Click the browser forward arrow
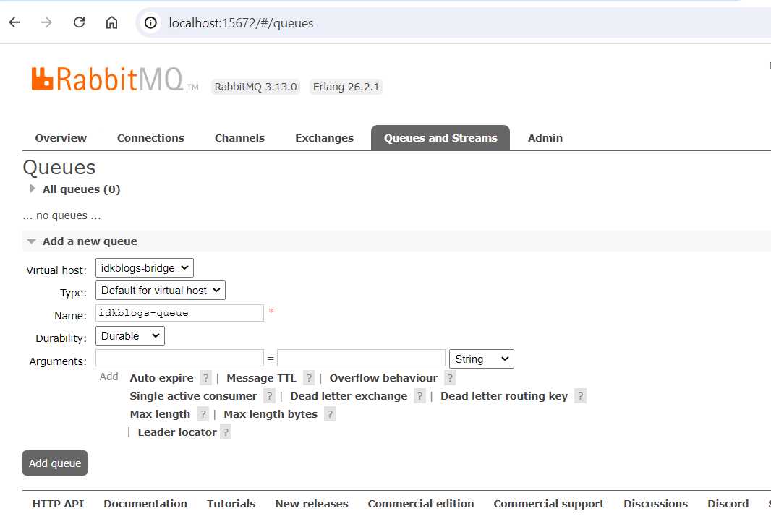 coord(46,22)
